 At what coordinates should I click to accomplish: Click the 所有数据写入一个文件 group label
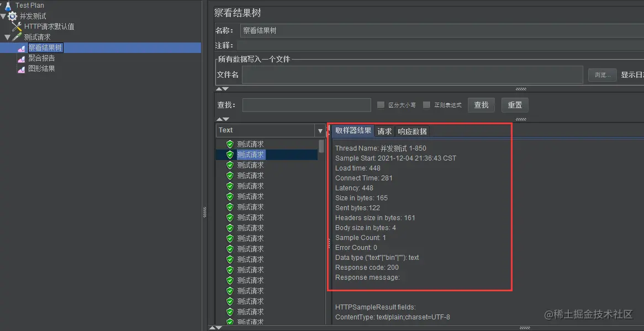tap(254, 59)
